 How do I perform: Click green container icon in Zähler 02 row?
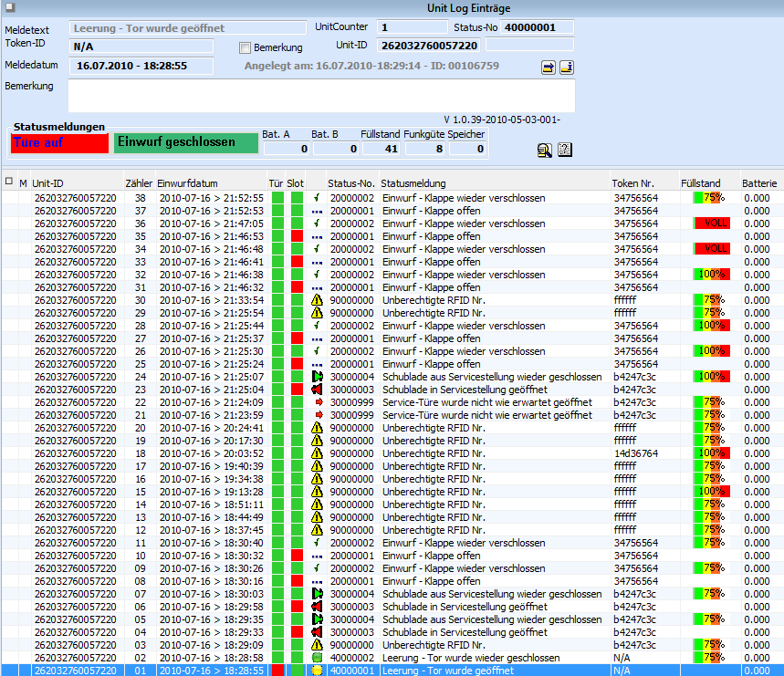tap(317, 658)
